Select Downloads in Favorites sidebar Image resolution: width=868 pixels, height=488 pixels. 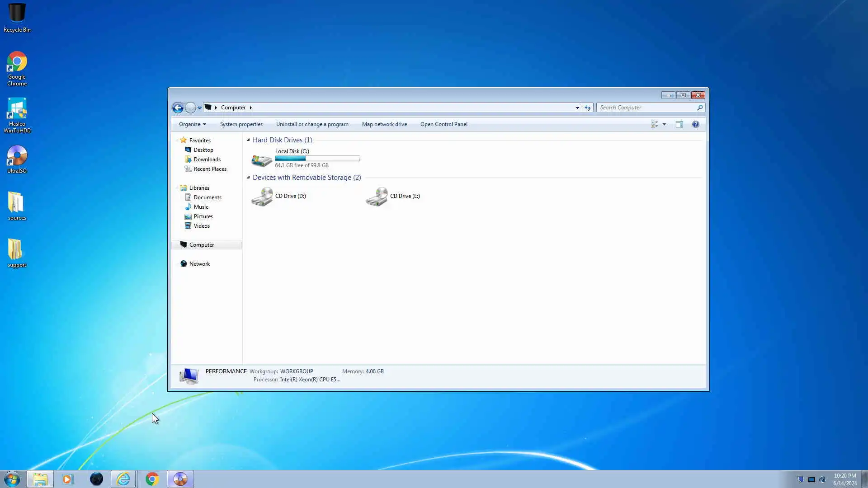click(x=207, y=160)
